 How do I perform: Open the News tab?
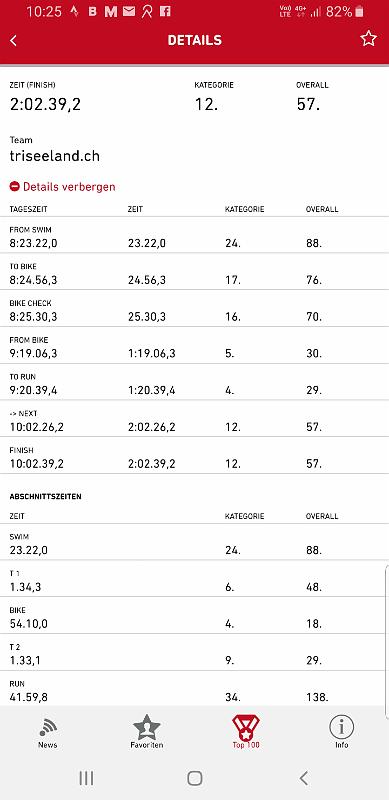pos(47,733)
